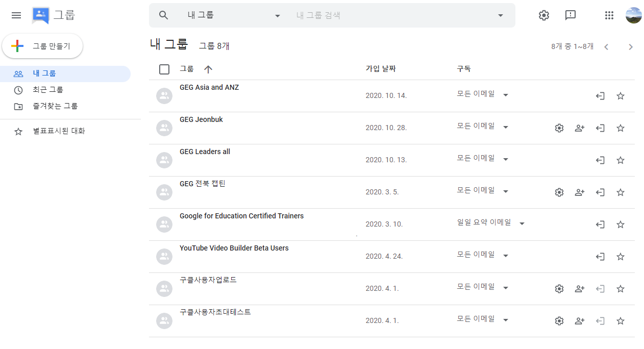Star Google for Education Certified Trainers group

(621, 225)
